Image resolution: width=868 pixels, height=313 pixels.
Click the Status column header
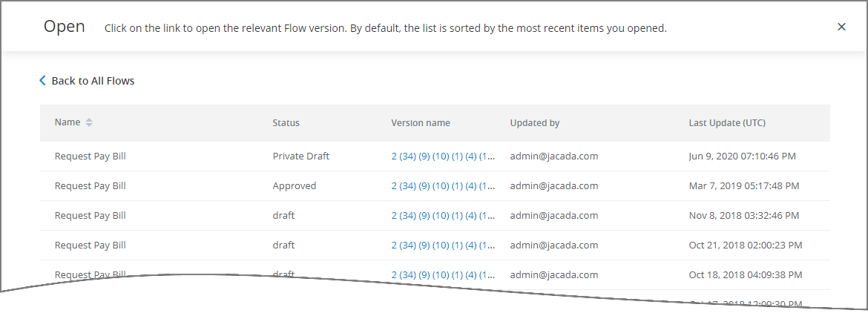(x=286, y=123)
